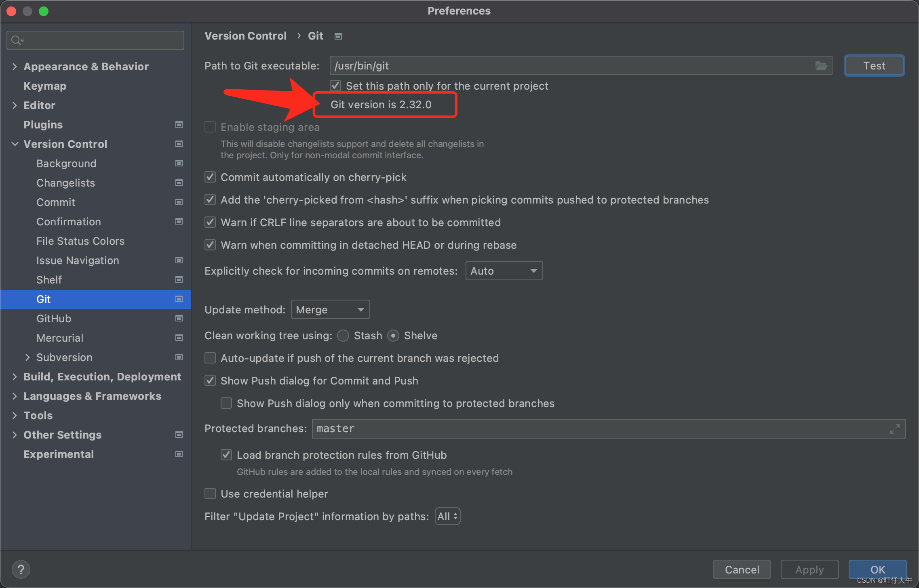Click the Commit submenu icon

pos(177,202)
